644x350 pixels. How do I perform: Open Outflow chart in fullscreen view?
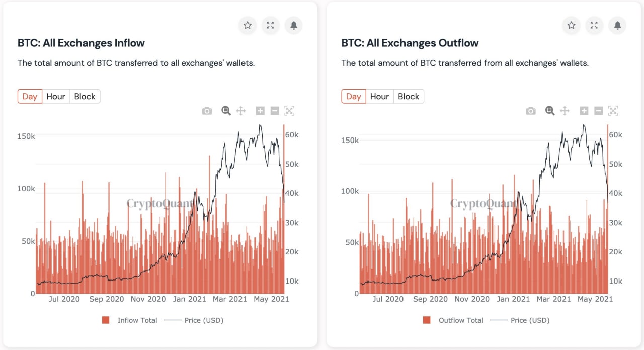(x=594, y=25)
